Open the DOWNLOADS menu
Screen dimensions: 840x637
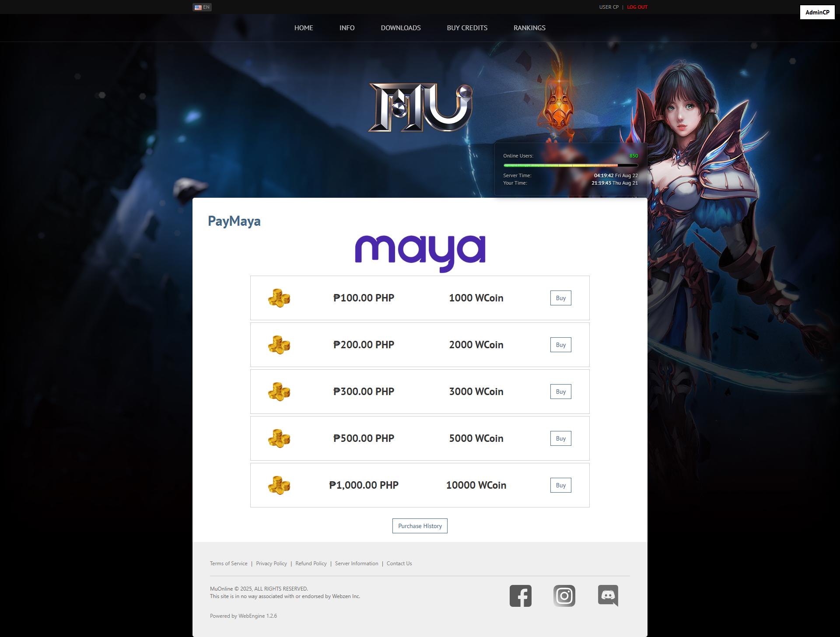401,28
